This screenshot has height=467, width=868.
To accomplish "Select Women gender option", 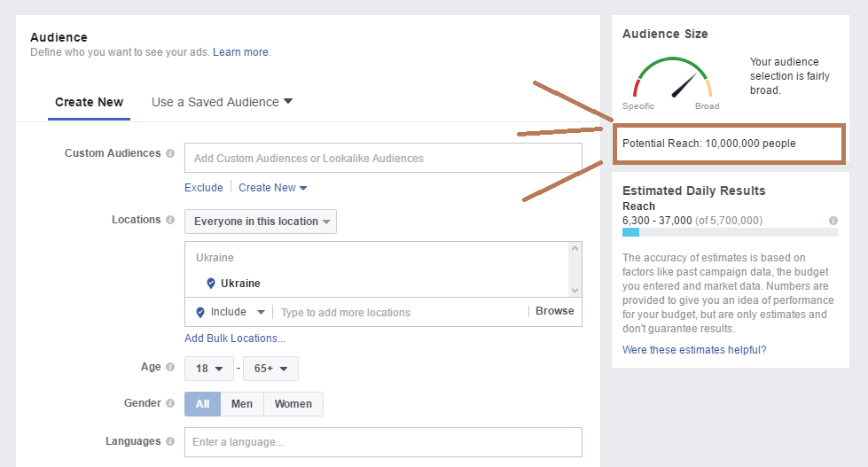I will [293, 404].
